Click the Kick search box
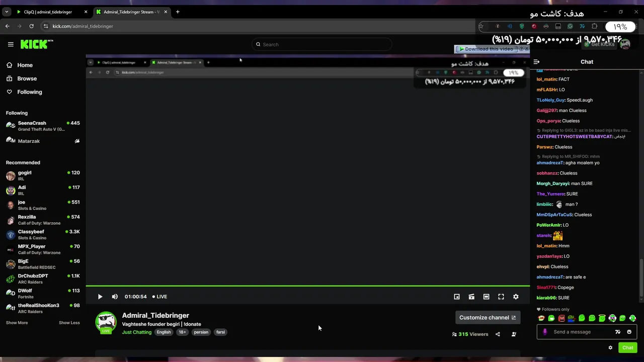The width and height of the screenshot is (644, 362). click(x=322, y=44)
